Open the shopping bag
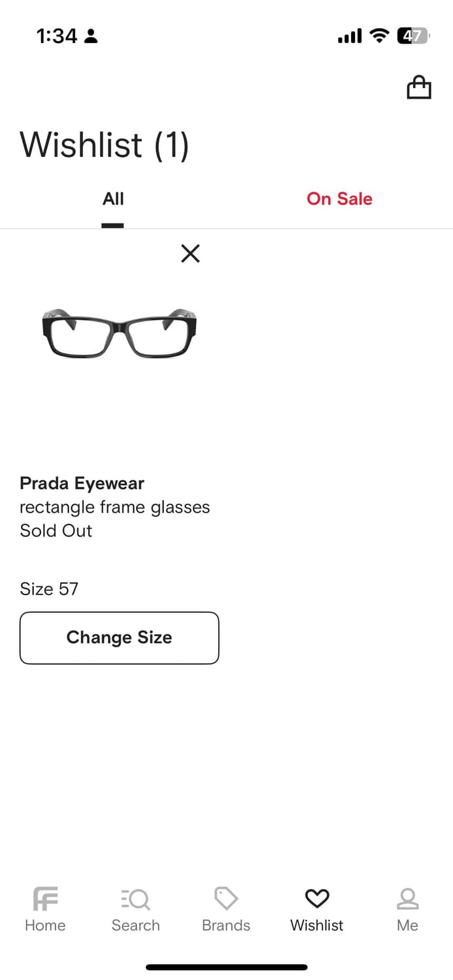 click(419, 88)
